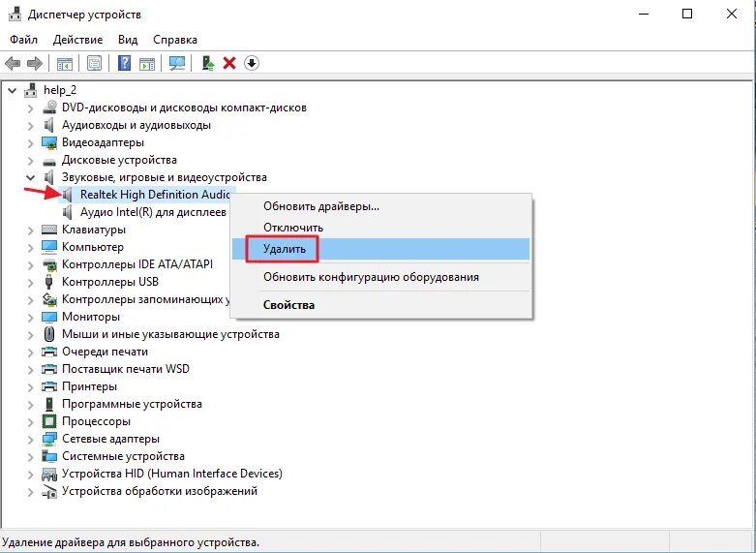This screenshot has width=756, height=553.
Task: Click the update driver toolbar icon
Action: [x=208, y=63]
